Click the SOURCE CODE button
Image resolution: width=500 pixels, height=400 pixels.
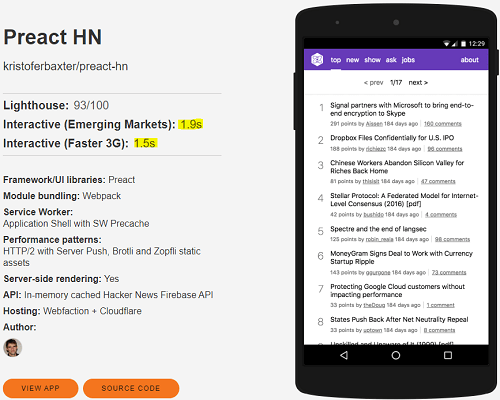coord(131,388)
